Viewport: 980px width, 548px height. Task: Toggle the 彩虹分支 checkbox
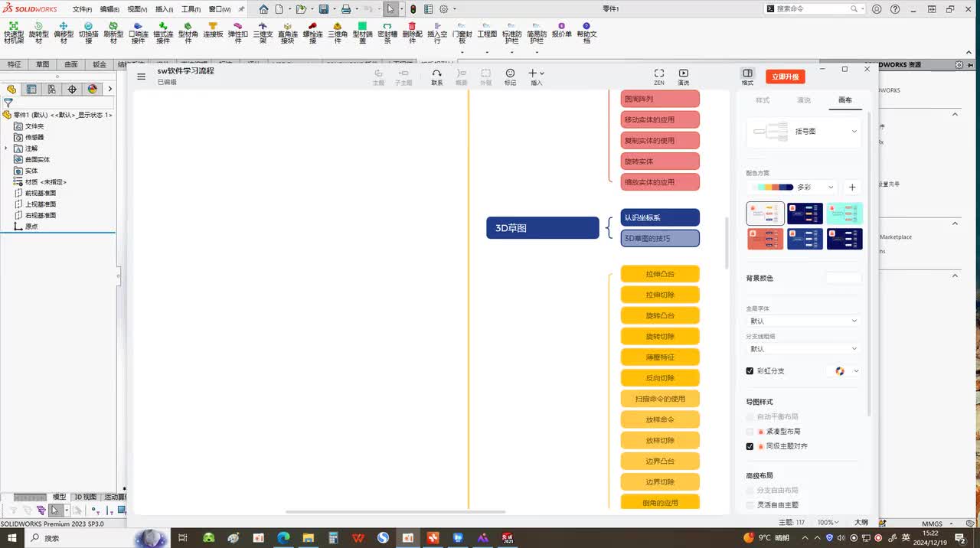click(750, 371)
